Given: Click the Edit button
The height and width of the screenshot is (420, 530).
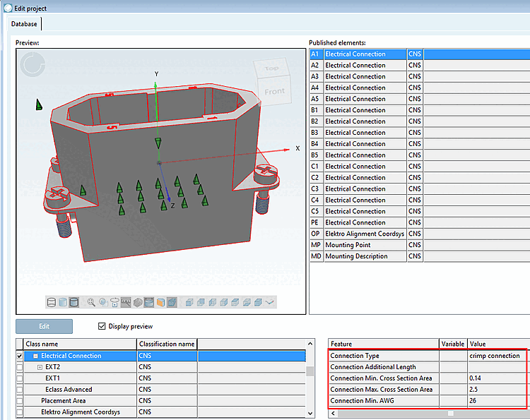Looking at the screenshot, I should pyautogui.click(x=44, y=326).
